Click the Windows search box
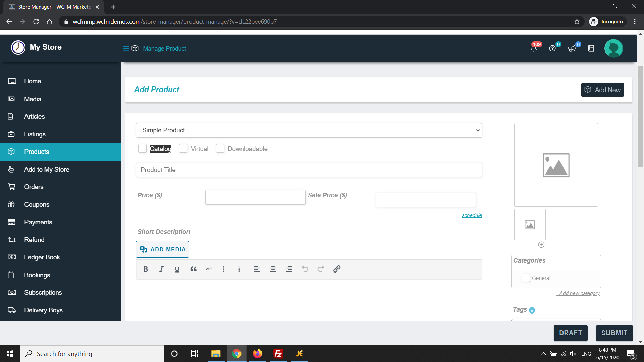This screenshot has height=362, width=644. click(92, 354)
